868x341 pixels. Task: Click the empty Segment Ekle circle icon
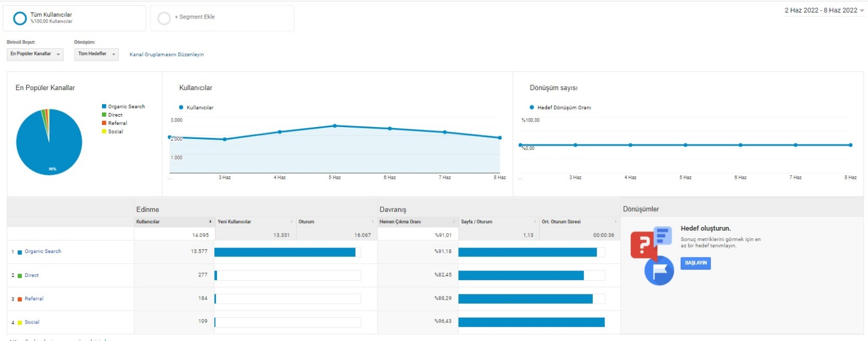(x=164, y=18)
